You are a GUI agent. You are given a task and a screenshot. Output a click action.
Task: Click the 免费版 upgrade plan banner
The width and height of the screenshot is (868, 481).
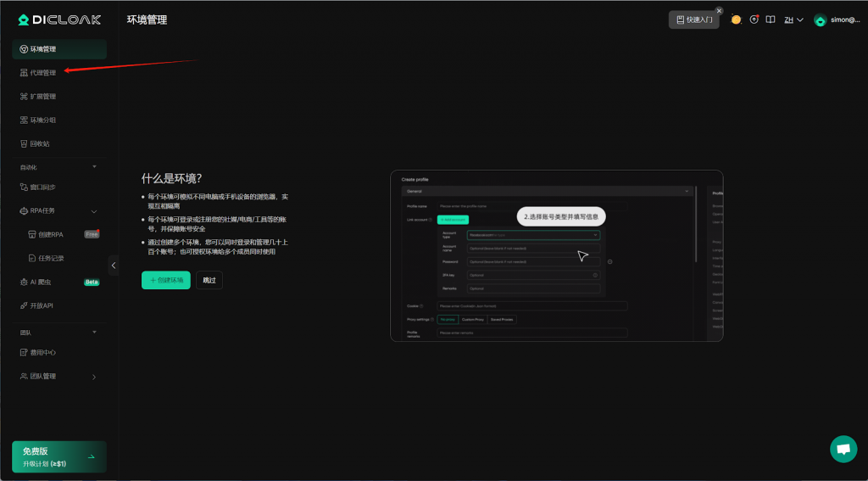pos(59,456)
